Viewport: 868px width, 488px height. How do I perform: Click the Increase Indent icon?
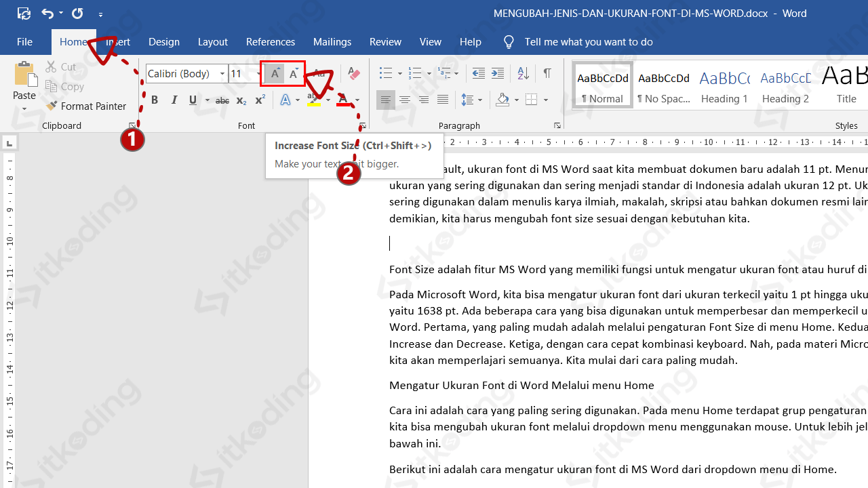pyautogui.click(x=498, y=73)
